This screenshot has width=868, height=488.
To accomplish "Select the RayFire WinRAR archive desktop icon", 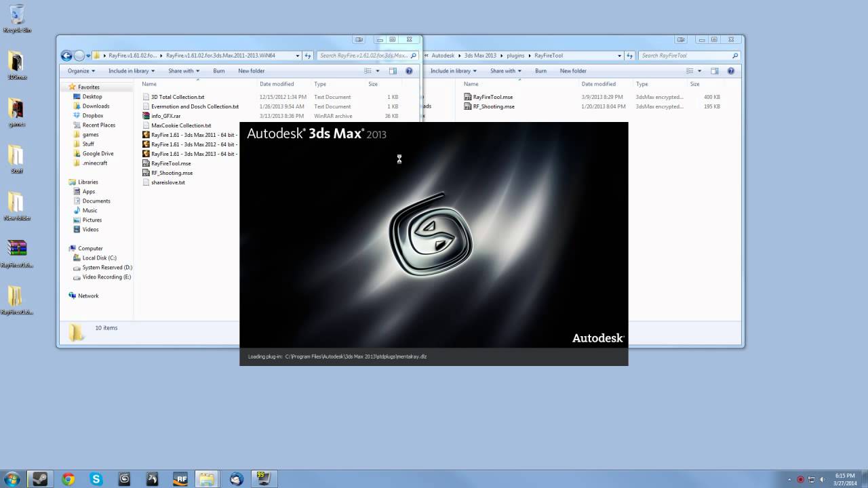I will (x=16, y=253).
